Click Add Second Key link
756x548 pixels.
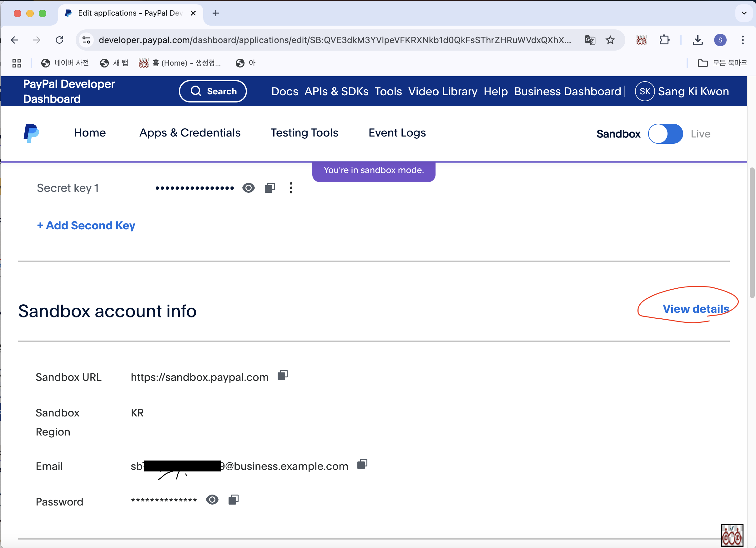86,226
